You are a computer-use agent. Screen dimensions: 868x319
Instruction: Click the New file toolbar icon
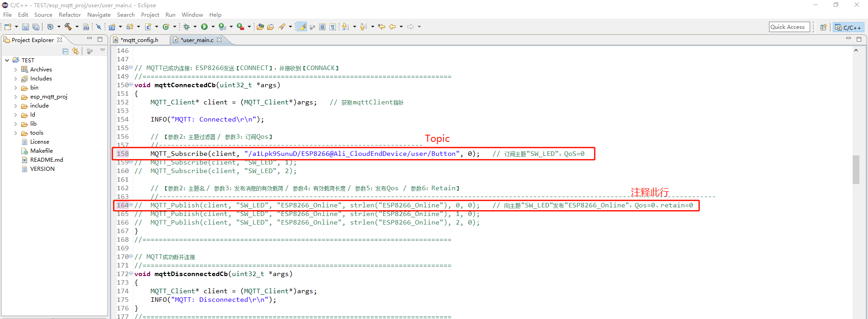(8, 27)
